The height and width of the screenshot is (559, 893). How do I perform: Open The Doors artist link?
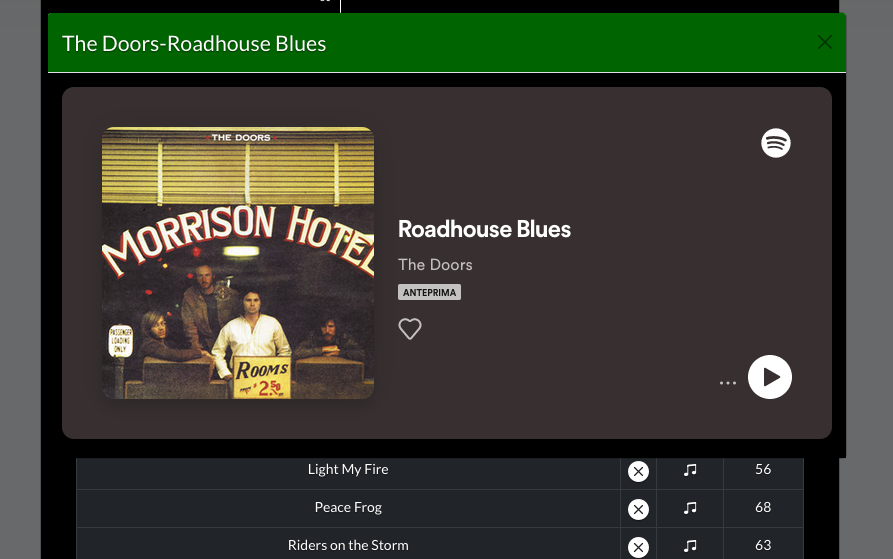click(x=435, y=265)
